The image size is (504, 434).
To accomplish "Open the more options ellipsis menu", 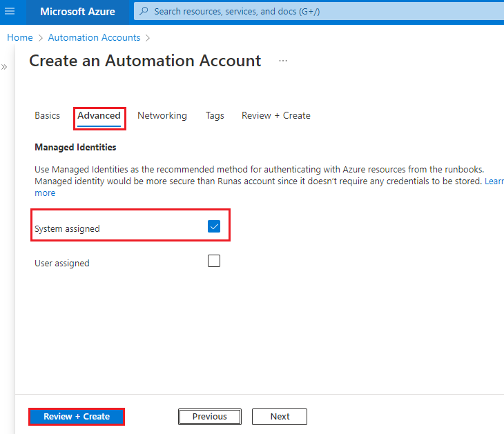I will point(282,61).
